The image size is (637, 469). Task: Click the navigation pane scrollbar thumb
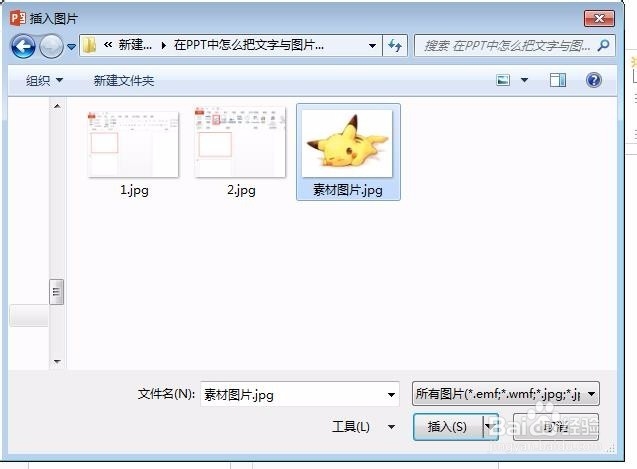56,292
